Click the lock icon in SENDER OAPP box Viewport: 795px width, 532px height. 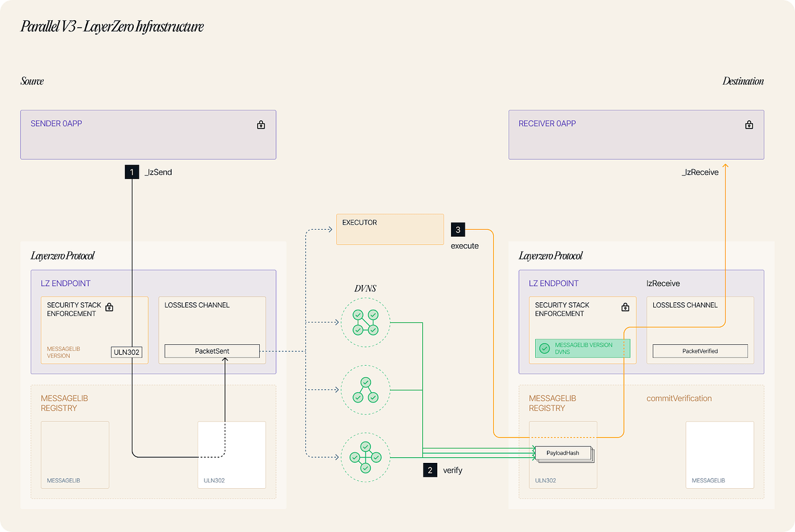tap(261, 125)
